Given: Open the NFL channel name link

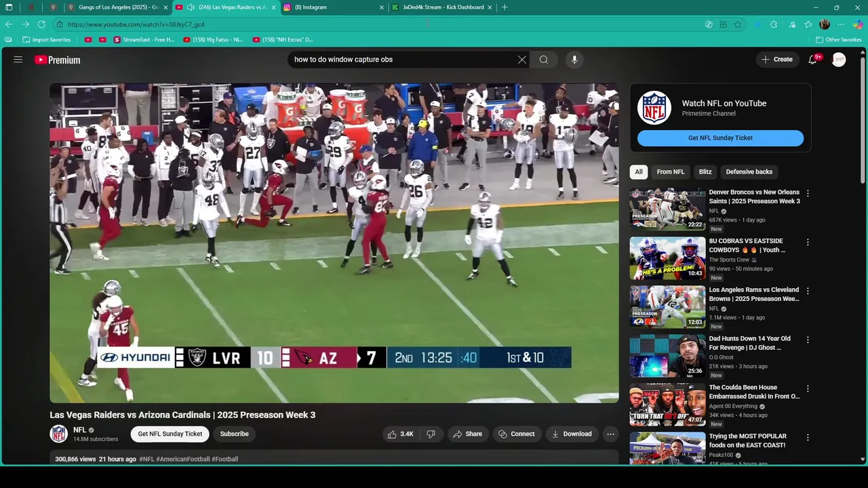Looking at the screenshot, I should coord(80,430).
